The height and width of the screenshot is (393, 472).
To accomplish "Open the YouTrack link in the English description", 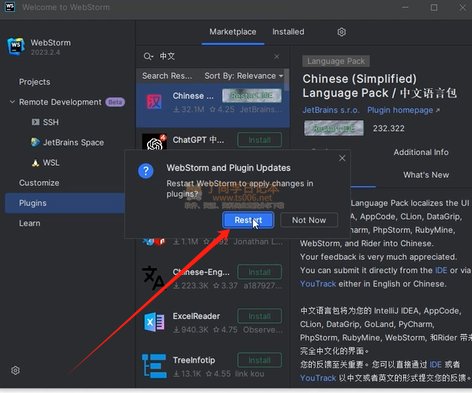I will 318,284.
